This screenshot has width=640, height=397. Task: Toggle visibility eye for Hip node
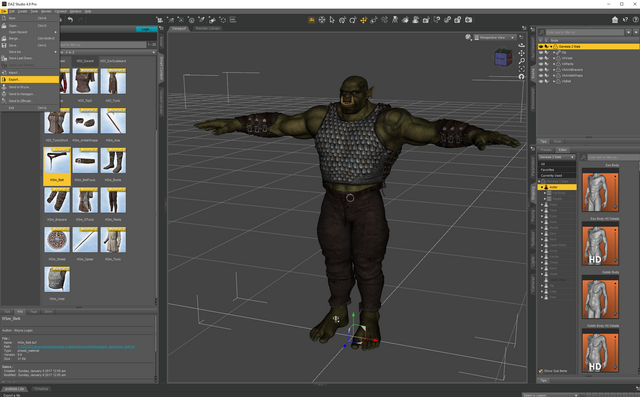[x=541, y=52]
